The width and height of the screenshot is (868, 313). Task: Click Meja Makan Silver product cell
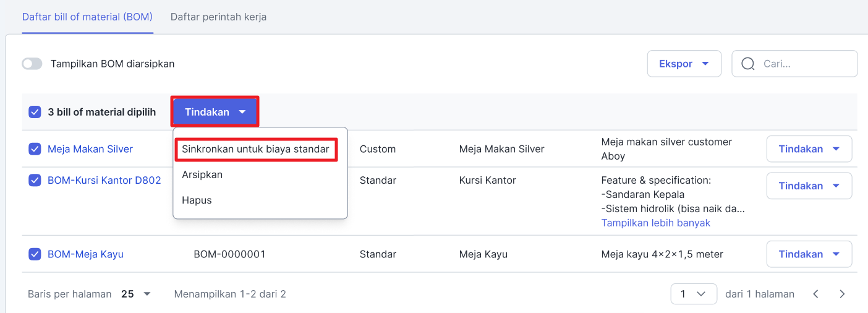coord(502,149)
